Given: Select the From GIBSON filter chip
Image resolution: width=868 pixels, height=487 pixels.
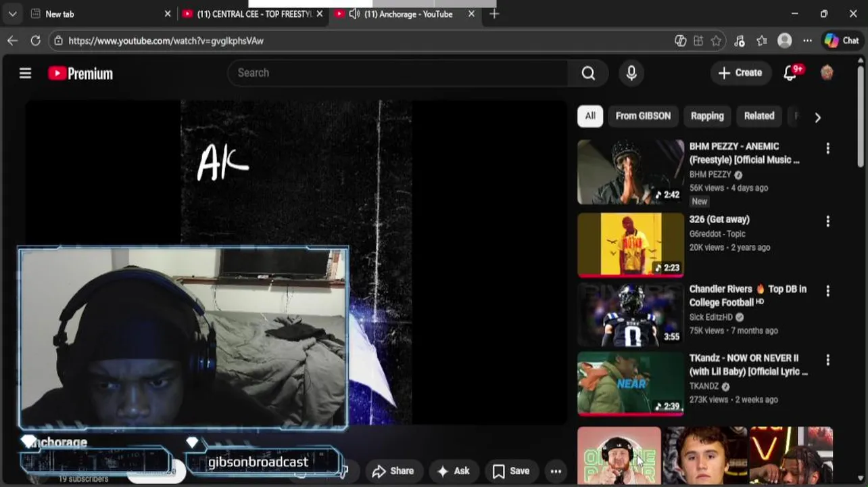Looking at the screenshot, I should coord(643,116).
